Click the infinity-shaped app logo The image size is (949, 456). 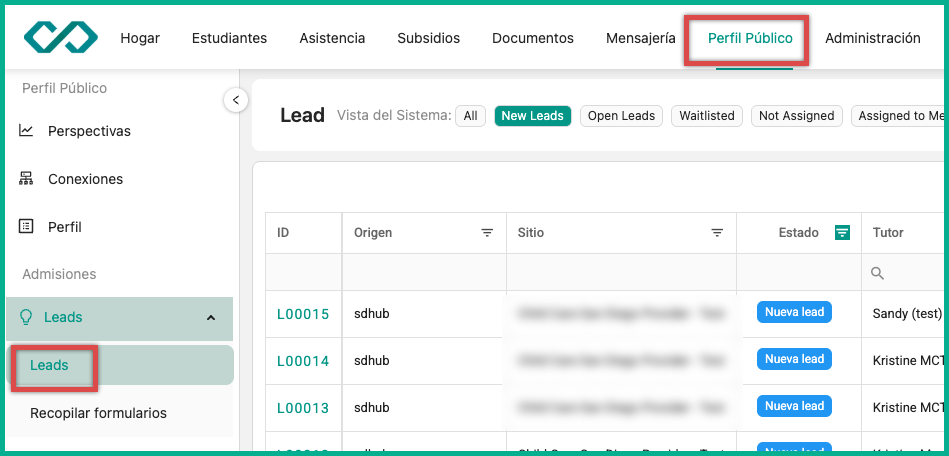point(61,37)
